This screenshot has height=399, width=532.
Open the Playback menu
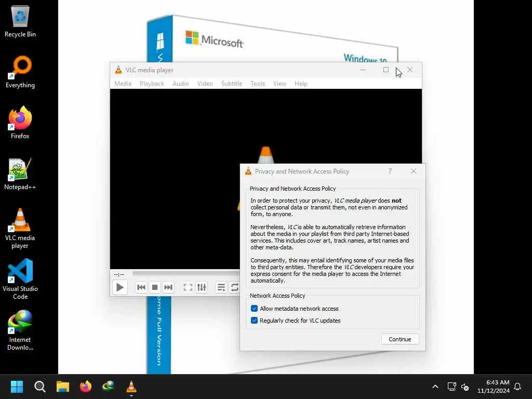pyautogui.click(x=152, y=84)
